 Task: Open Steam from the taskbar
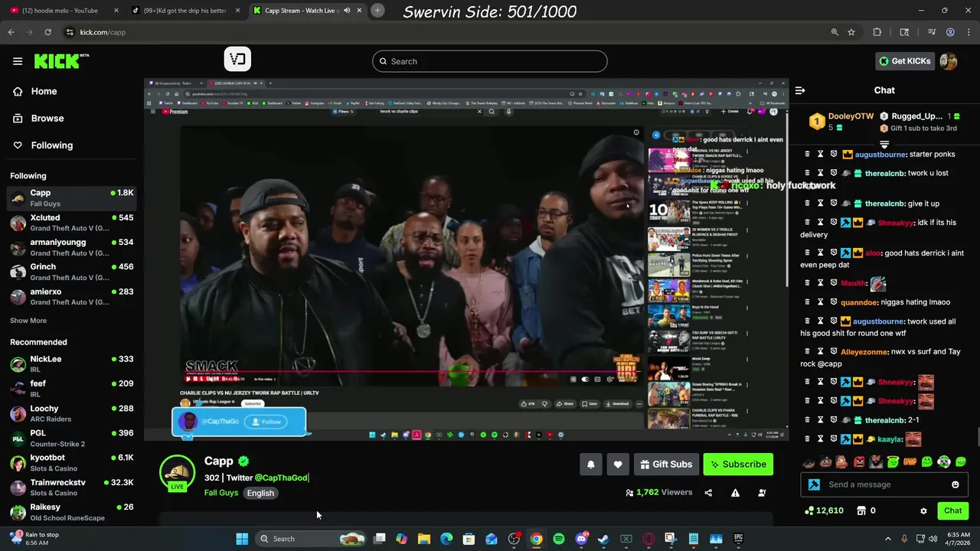pyautogui.click(x=603, y=539)
